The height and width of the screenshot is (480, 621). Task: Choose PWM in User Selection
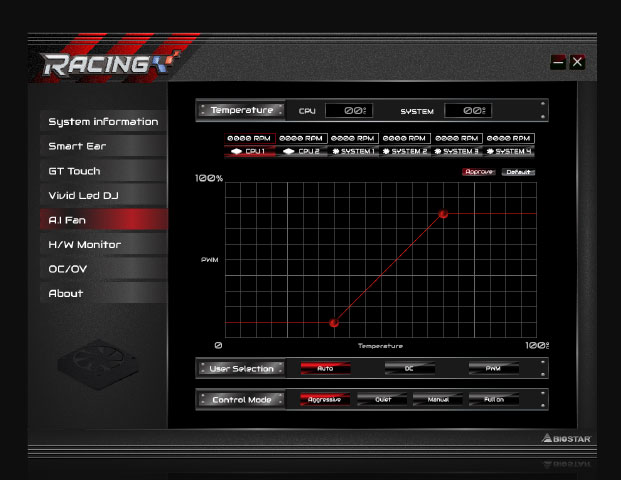tap(493, 368)
